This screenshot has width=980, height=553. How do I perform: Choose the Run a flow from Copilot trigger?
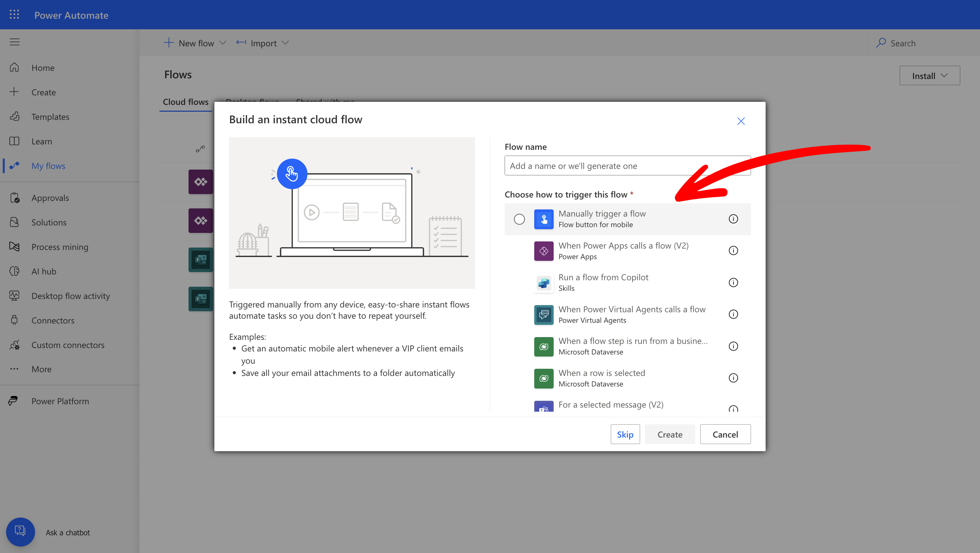(603, 278)
